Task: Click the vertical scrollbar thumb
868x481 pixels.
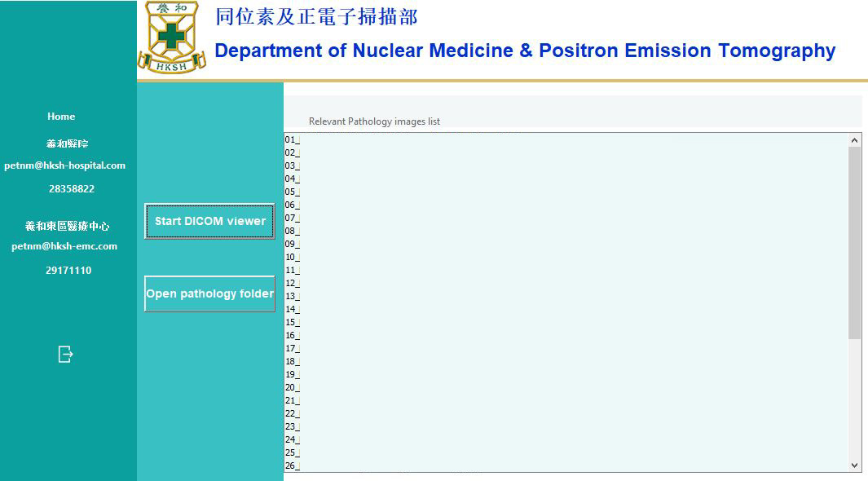Action: point(854,242)
